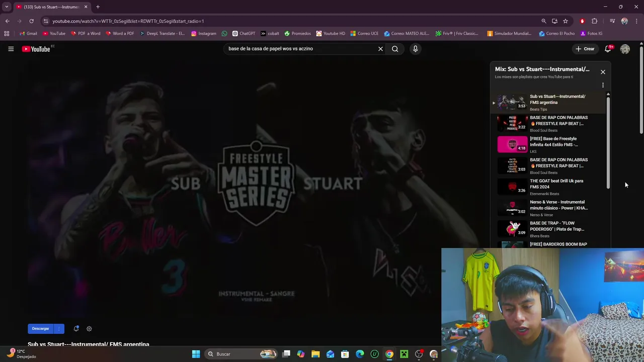Viewport: 644px width, 362px height.
Task: Open Chrome three-dot menu
Action: tap(636, 21)
